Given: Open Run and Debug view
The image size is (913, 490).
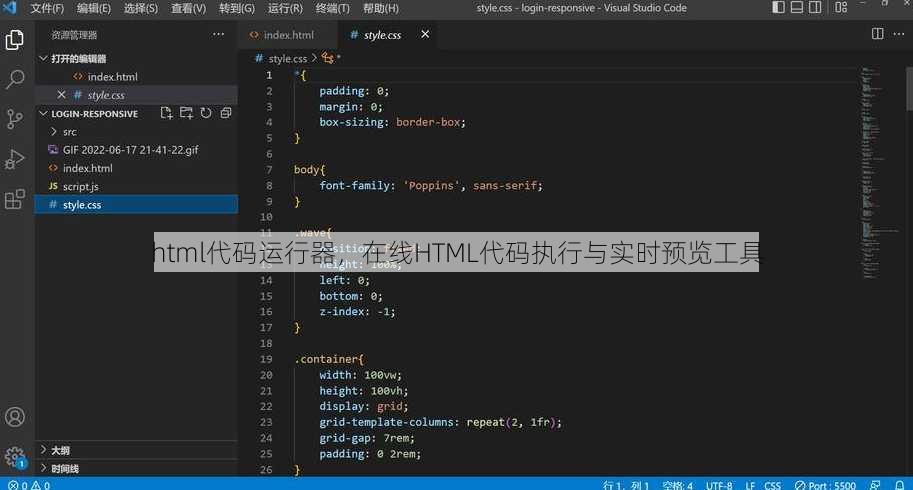Looking at the screenshot, I should pos(15,159).
